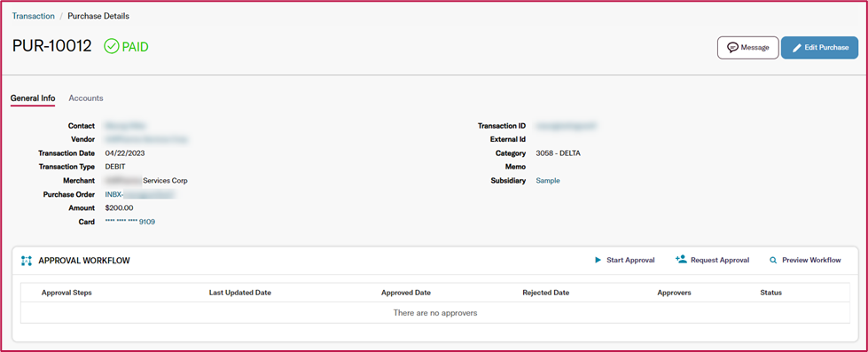Switch to the Accounts tab
Viewport: 868px width, 352px height.
coord(86,98)
